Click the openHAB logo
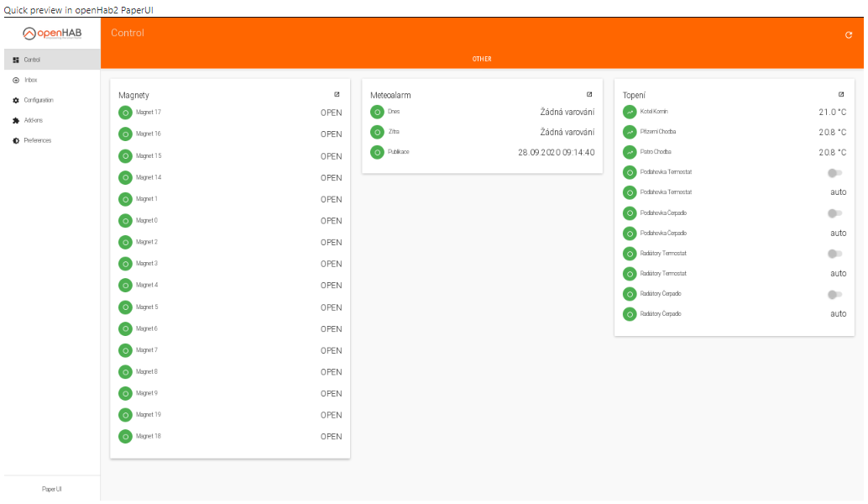Image resolution: width=868 pixels, height=504 pixels. coord(52,34)
